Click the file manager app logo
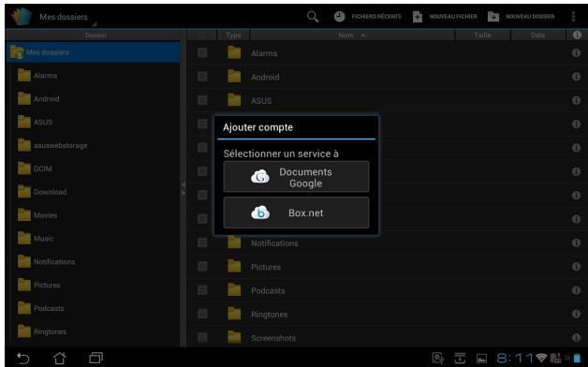Viewport: 588px width, 367px height. tap(22, 17)
